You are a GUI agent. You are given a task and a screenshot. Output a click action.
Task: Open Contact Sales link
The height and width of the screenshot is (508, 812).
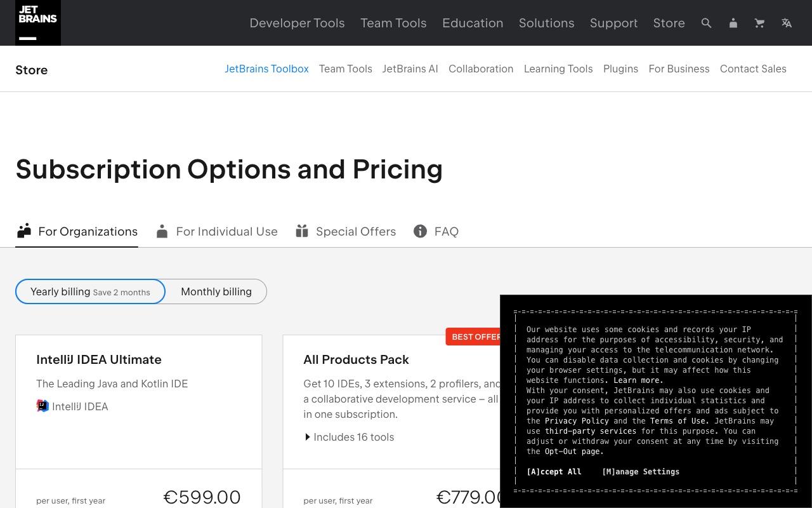[753, 69]
